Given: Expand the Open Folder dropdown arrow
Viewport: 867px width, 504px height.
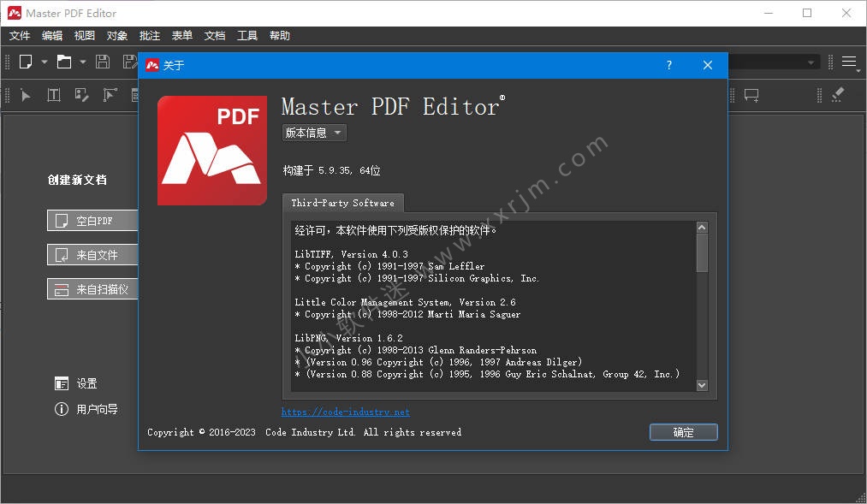Looking at the screenshot, I should (82, 62).
